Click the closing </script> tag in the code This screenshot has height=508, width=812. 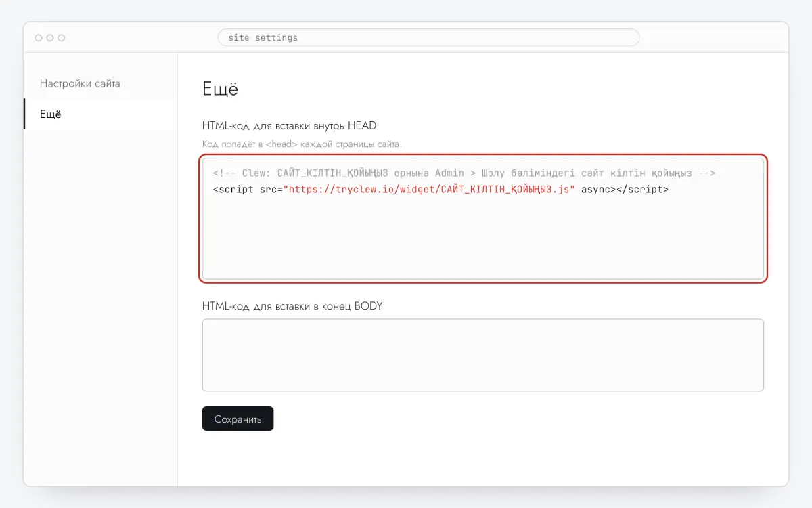pos(642,190)
